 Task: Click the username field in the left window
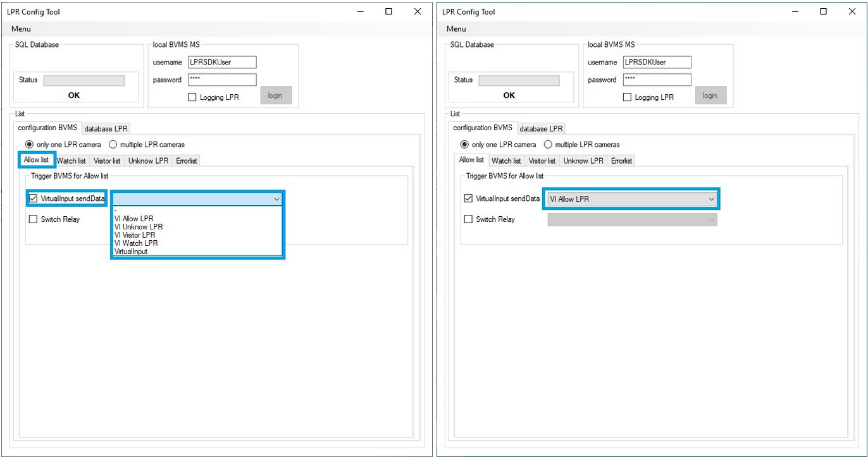tap(222, 62)
